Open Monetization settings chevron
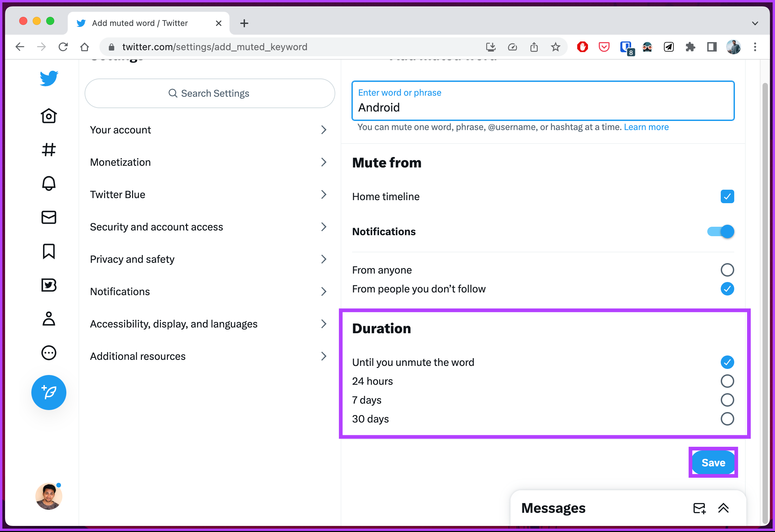This screenshot has height=532, width=775. pyautogui.click(x=324, y=162)
